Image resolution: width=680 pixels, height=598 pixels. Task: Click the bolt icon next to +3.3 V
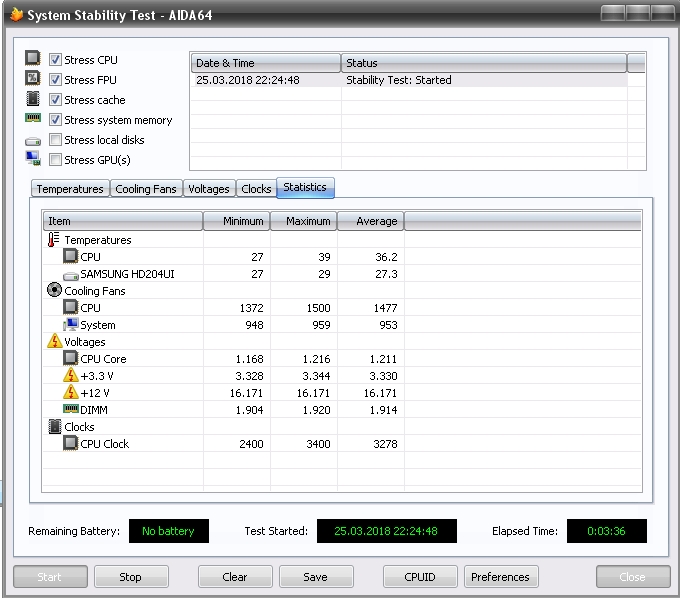[x=71, y=375]
